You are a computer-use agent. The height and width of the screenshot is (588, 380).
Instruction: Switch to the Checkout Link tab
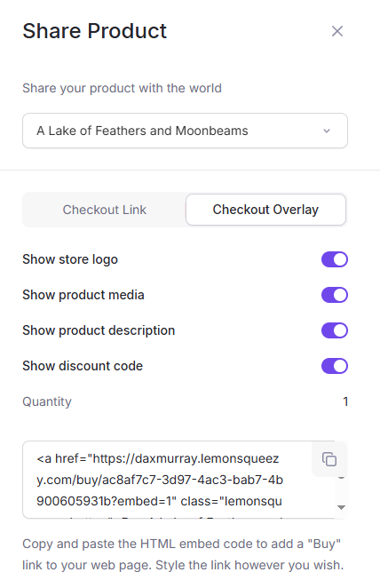[105, 210]
